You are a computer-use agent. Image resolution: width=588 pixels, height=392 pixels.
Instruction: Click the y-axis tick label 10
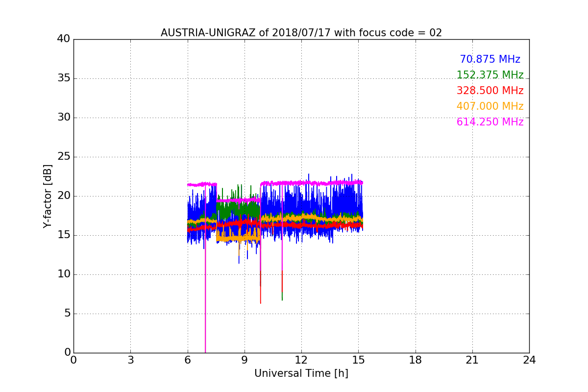pyautogui.click(x=64, y=274)
